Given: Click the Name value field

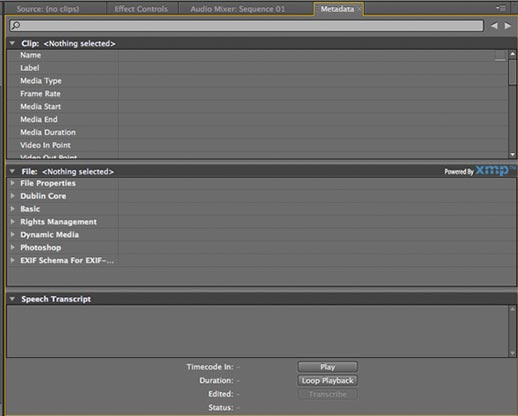Looking at the screenshot, I should pyautogui.click(x=313, y=55).
